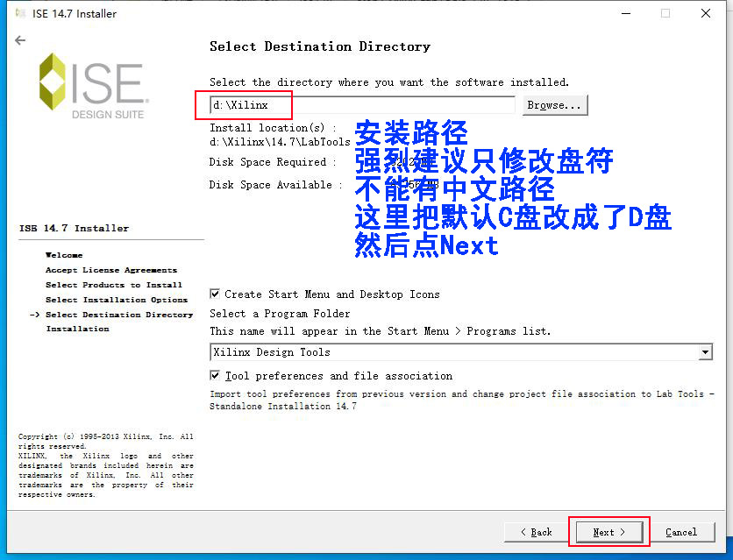
Task: Click the back arrow in the top-left corner
Action: (20, 40)
